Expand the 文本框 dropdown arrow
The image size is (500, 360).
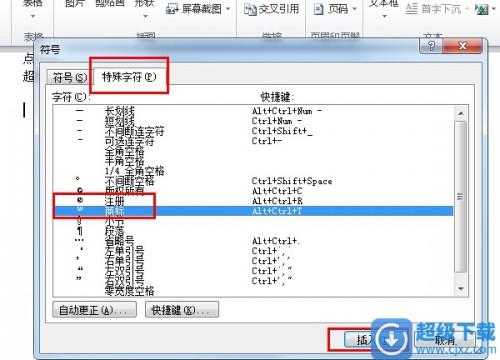pyautogui.click(x=384, y=16)
